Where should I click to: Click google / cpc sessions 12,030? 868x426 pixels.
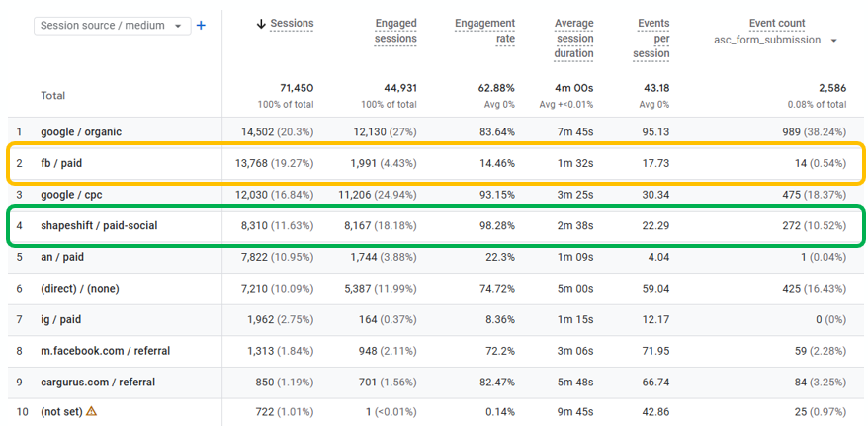[254, 195]
